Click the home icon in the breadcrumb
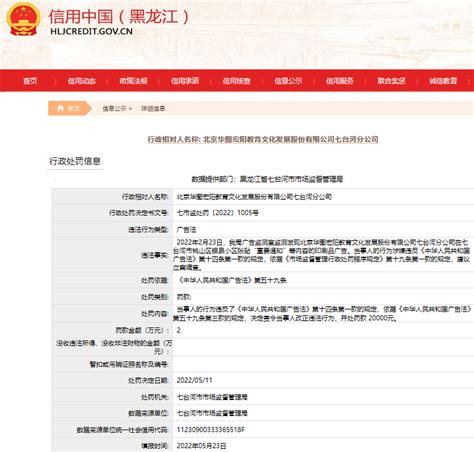 click(61, 108)
